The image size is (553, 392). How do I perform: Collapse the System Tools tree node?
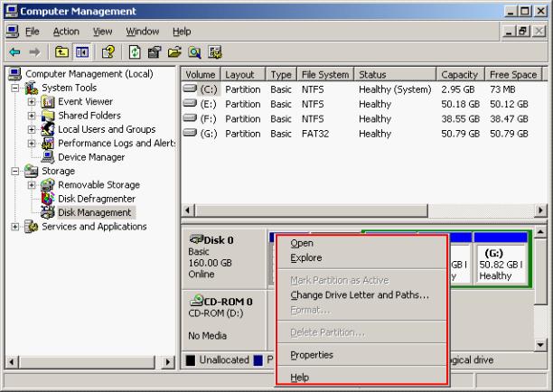coord(14,88)
